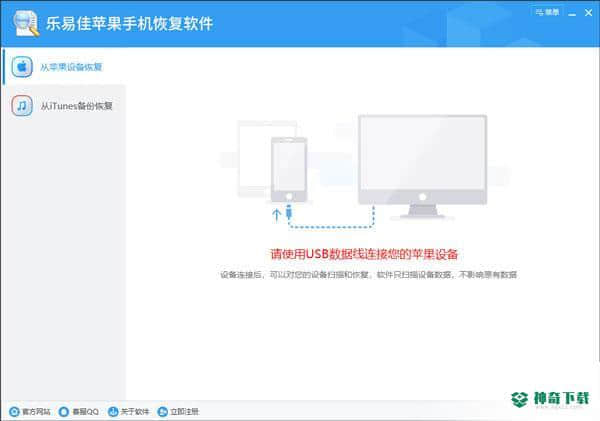Click the title 乐易佳苹果手机恢复软件
The image size is (600, 421).
129,23
